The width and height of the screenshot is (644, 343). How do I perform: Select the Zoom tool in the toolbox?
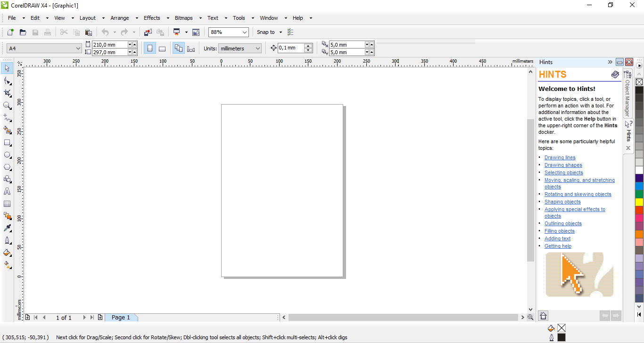click(7, 106)
